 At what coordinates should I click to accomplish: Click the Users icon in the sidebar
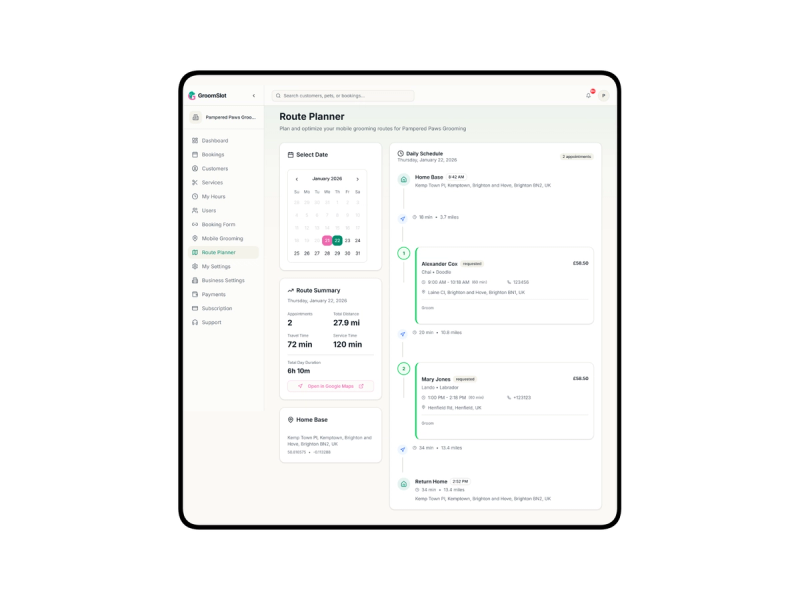pyautogui.click(x=197, y=210)
